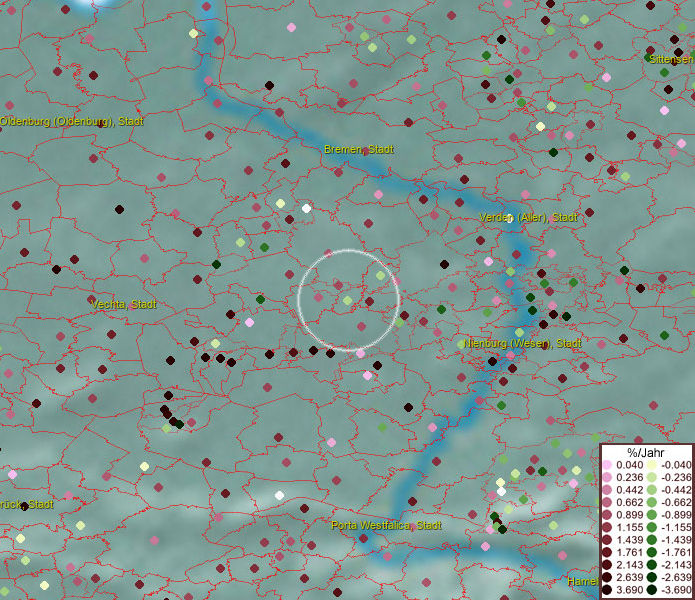Select the -1.439 green legend swatch
The height and width of the screenshot is (600, 695).
pyautogui.click(x=652, y=540)
